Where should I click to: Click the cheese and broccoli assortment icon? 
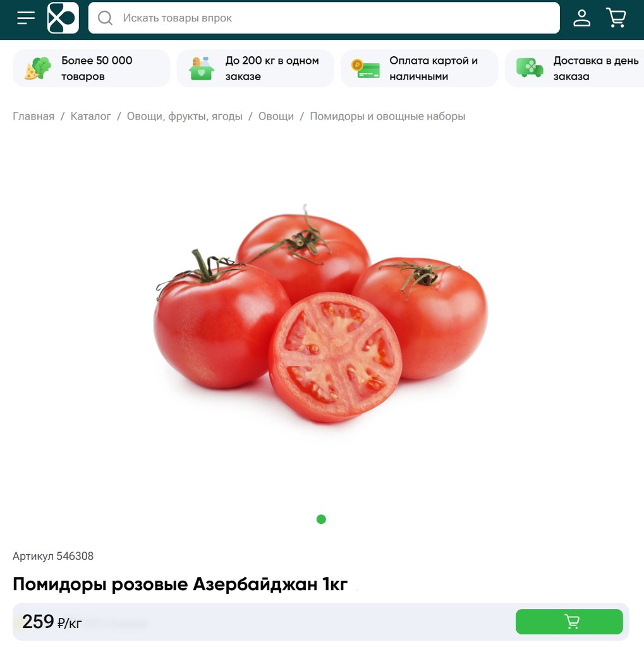coord(38,68)
